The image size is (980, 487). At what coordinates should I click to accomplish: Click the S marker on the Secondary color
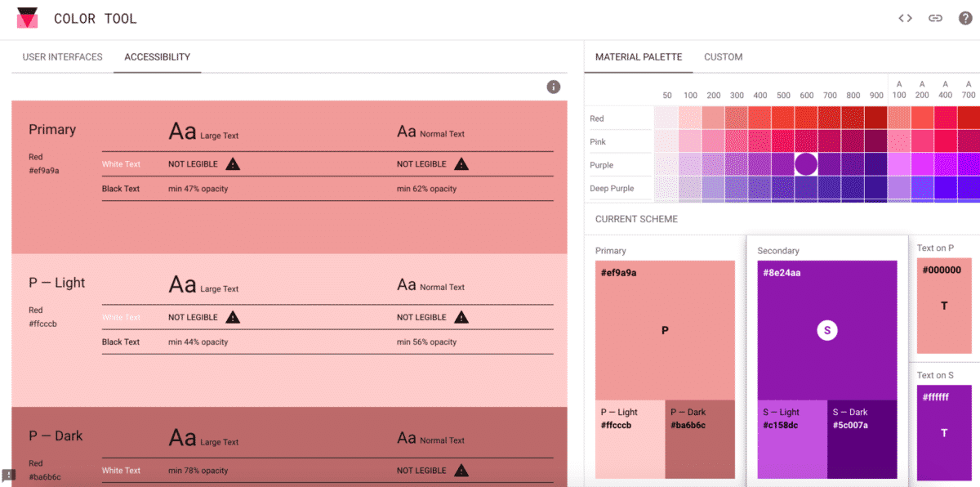point(827,330)
